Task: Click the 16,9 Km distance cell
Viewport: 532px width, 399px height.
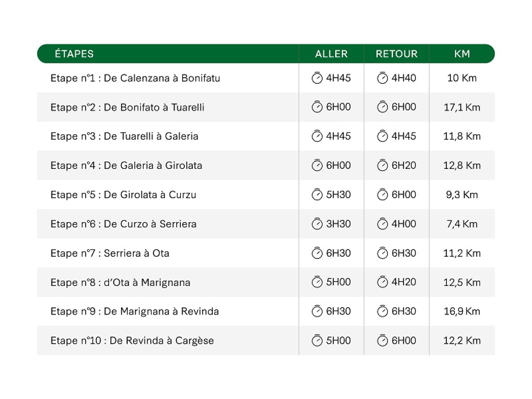Action: tap(462, 311)
